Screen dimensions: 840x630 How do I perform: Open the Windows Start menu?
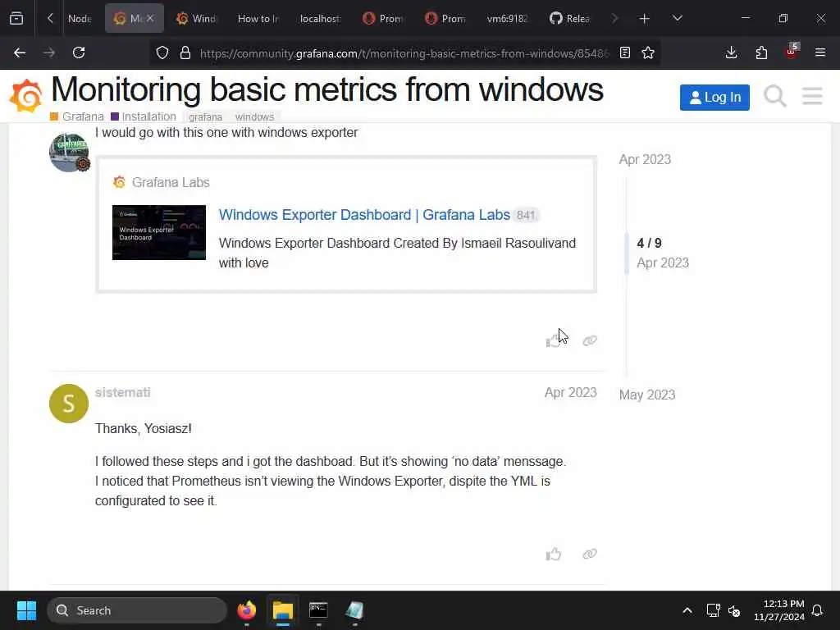26,610
